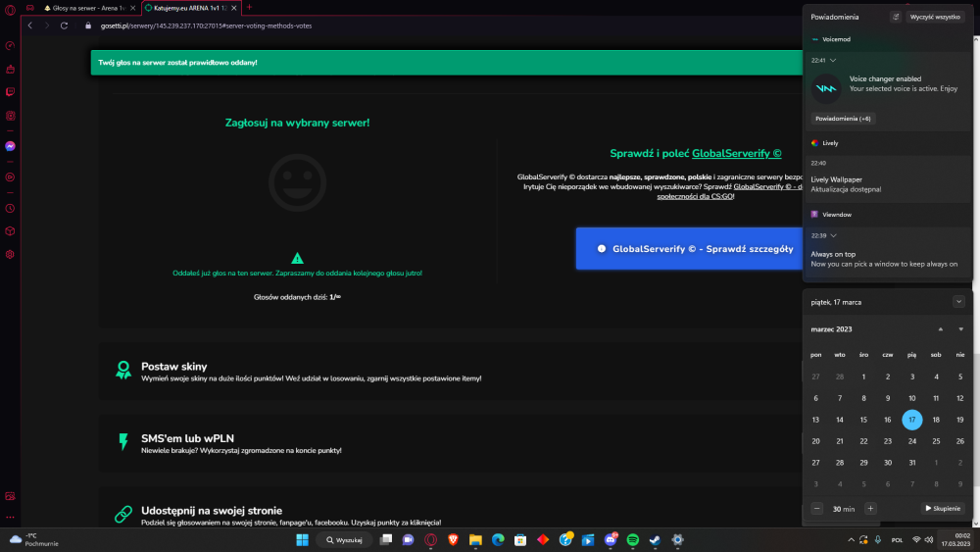
Task: Open the Lively Wallpaper update notification
Action: [x=888, y=179]
